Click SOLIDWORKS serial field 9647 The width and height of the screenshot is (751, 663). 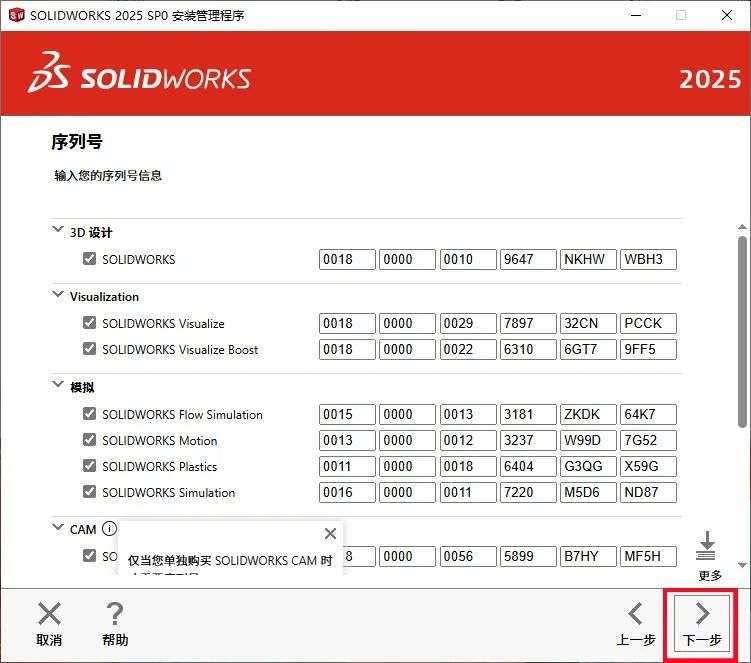tap(528, 259)
